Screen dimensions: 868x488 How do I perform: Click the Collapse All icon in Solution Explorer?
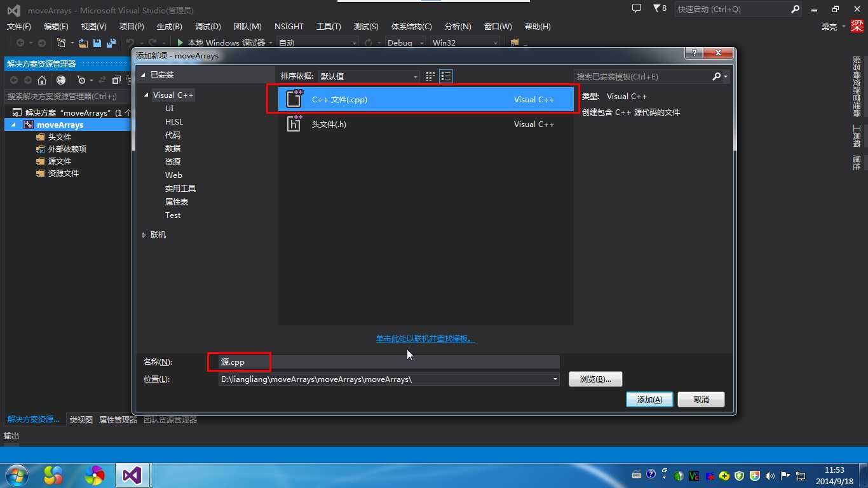(116, 80)
